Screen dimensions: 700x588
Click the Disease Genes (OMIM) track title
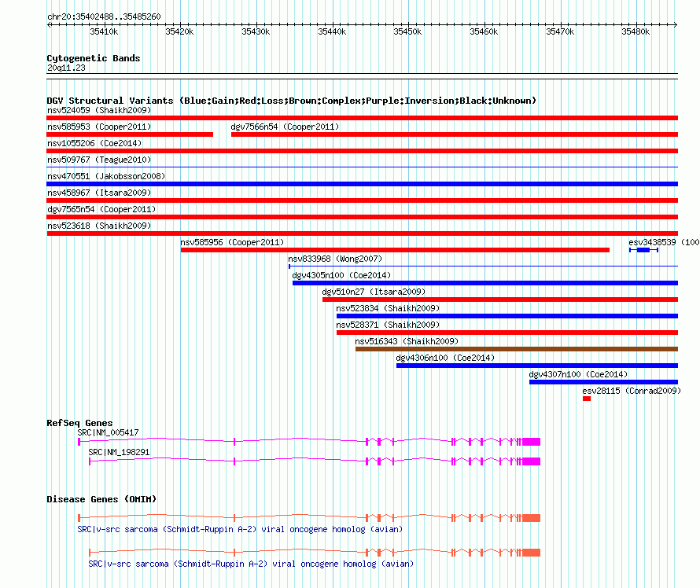(x=101, y=498)
